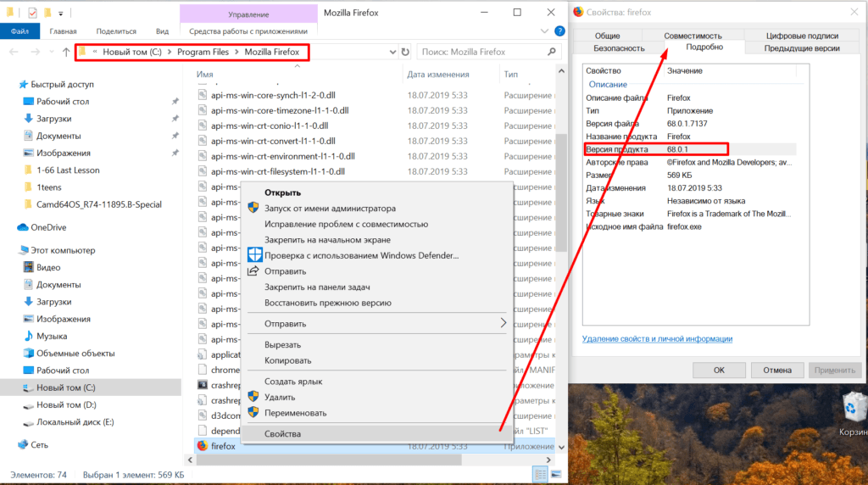
Task: Go up one folder level arrow
Action: (66, 52)
